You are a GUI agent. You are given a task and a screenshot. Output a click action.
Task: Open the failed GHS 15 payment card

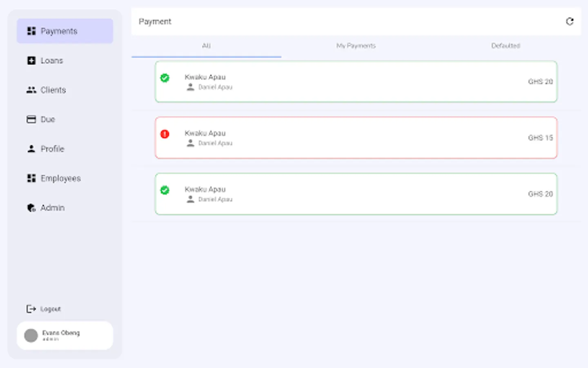[x=356, y=138]
